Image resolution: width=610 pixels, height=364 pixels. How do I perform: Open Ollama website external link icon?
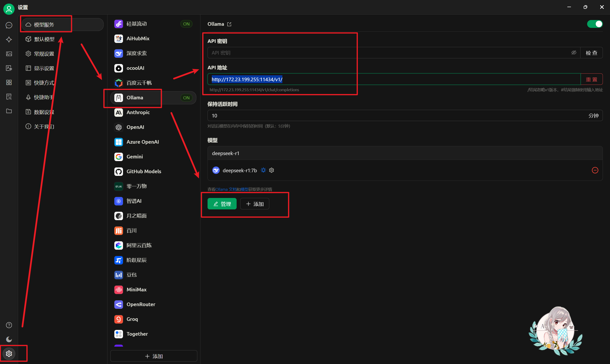coord(229,24)
